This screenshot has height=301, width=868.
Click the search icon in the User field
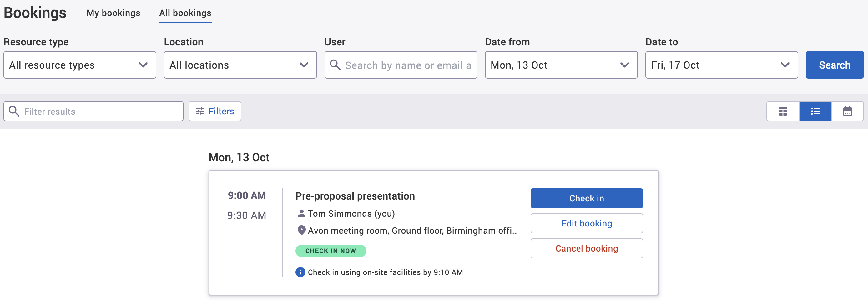pyautogui.click(x=336, y=65)
